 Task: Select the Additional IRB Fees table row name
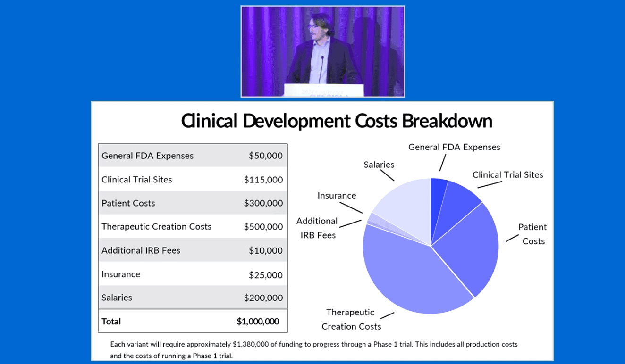[141, 250]
